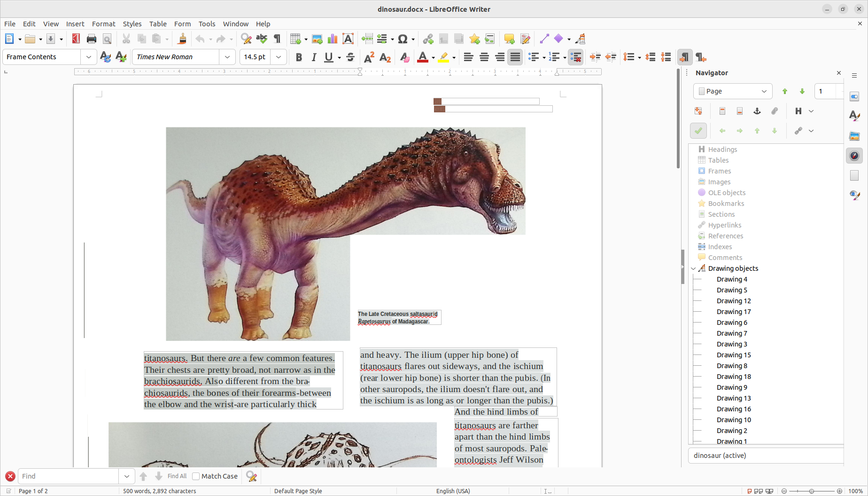The image size is (868, 496).
Task: Click the Find All button
Action: pos(177,476)
